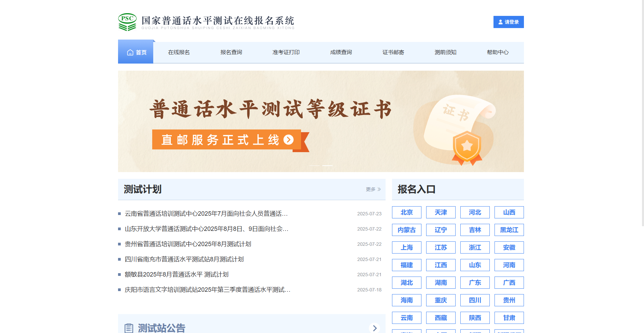Open the 成绩查询 menu item
This screenshot has width=644, height=333.
click(341, 52)
